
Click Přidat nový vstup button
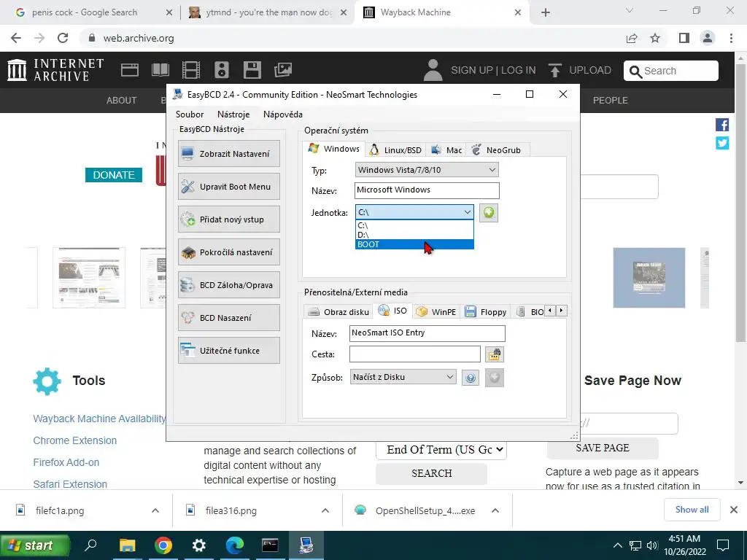click(228, 219)
